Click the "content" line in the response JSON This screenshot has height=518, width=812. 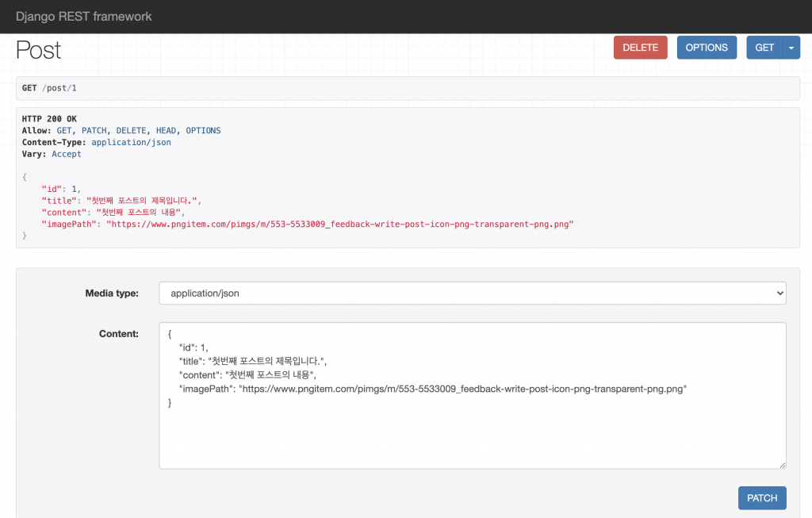coord(113,213)
